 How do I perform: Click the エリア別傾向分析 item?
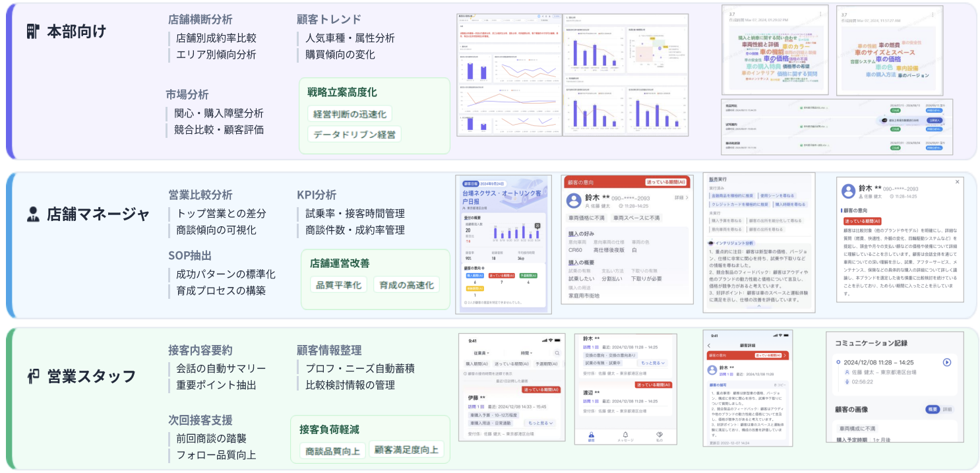[216, 55]
